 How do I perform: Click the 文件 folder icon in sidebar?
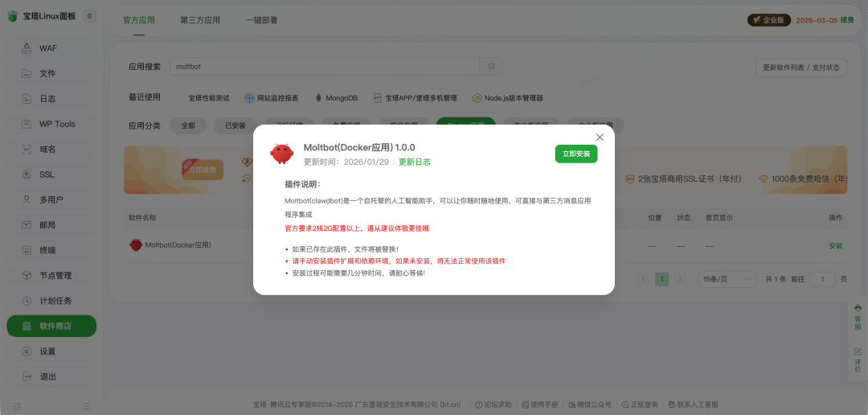point(26,73)
